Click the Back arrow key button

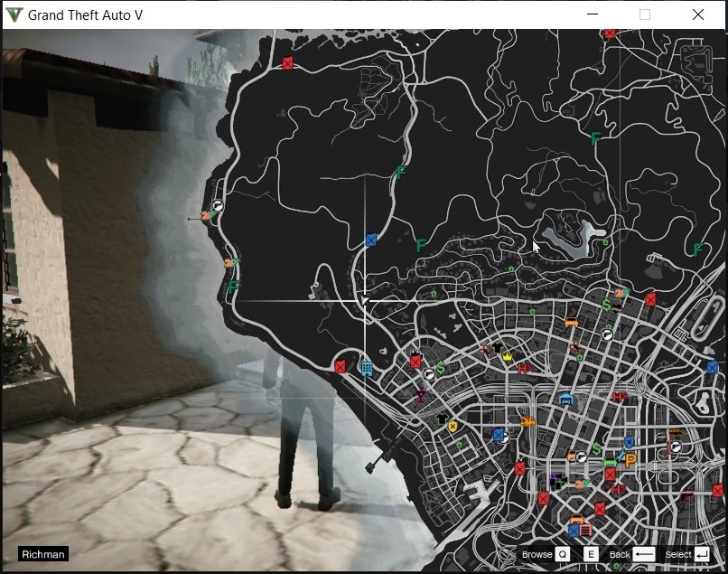(643, 554)
